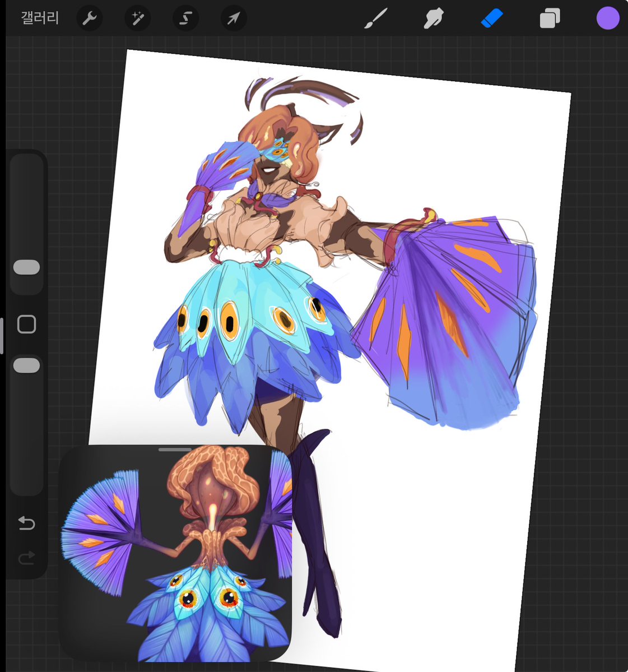Redo the last undone stroke
This screenshot has width=628, height=672.
point(26,558)
